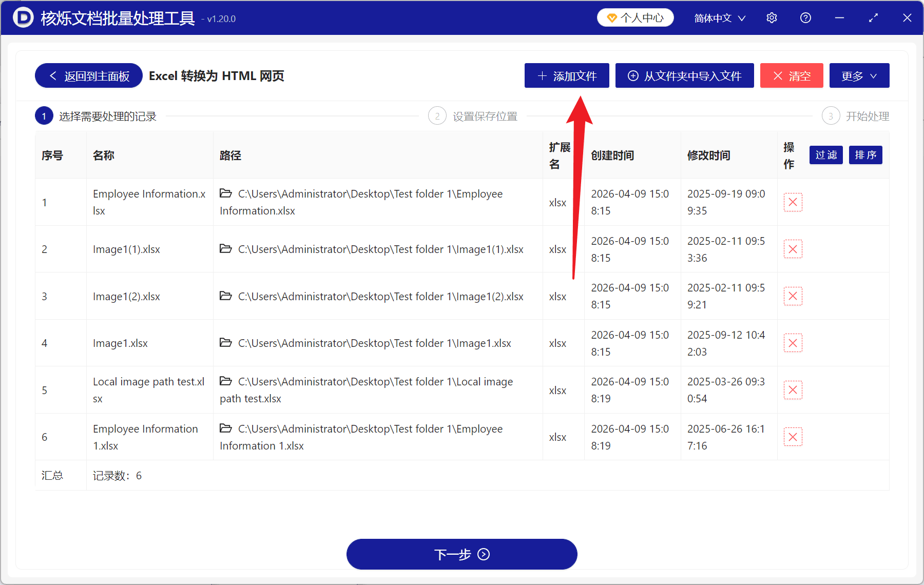Click 添加文件 to add files
Screen dimensions: 924x585
pyautogui.click(x=566, y=75)
